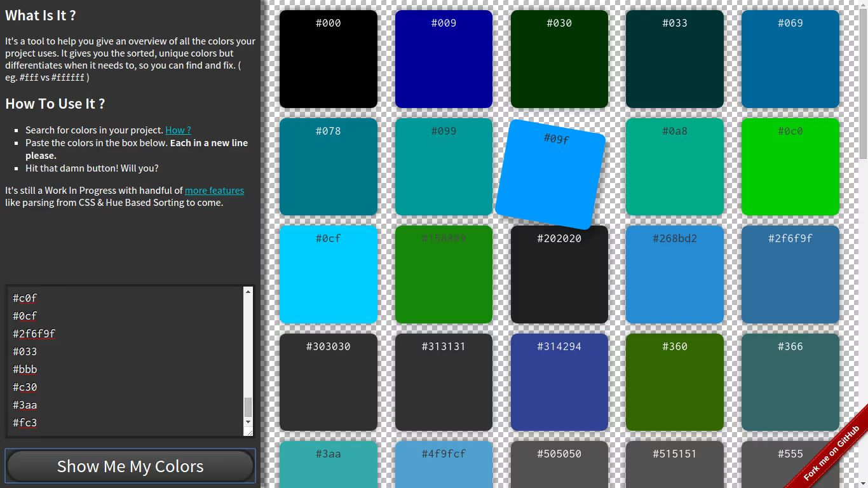Viewport: 868px width, 488px height.
Task: Select the tilted #09f blue swatch
Action: point(550,174)
